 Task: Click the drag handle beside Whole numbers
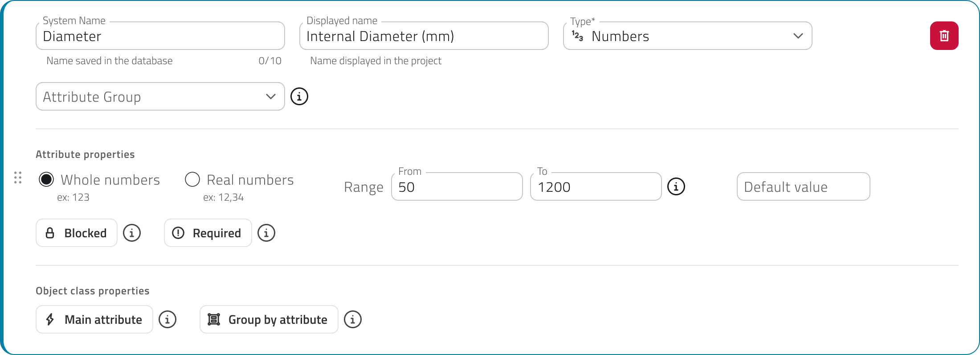tap(18, 178)
